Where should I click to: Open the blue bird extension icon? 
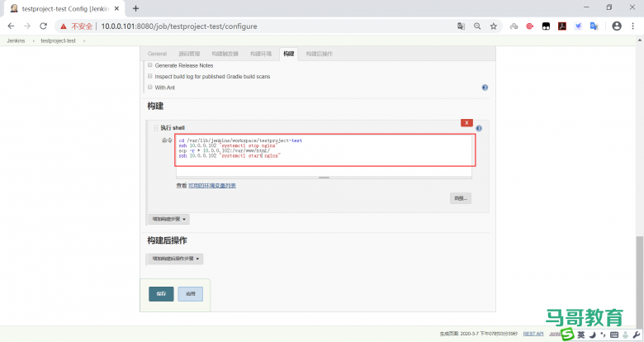coord(578,26)
